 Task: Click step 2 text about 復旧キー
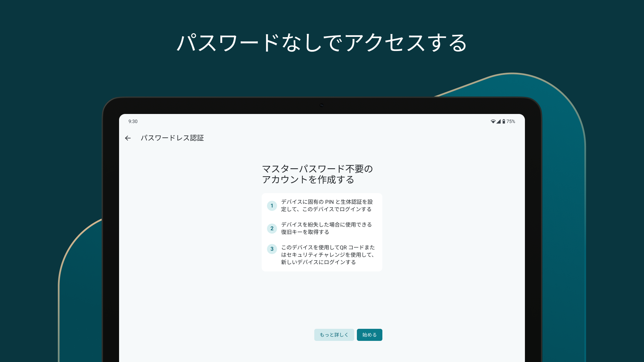tap(326, 228)
